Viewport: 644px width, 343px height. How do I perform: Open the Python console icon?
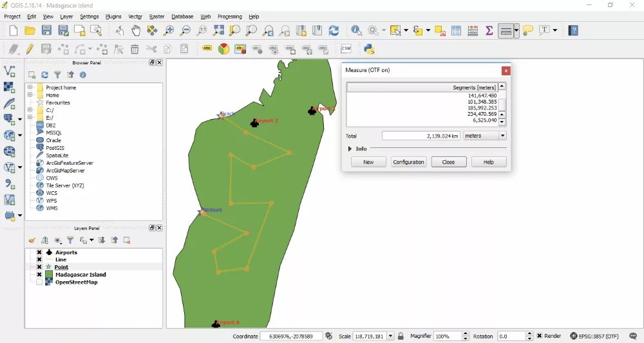[369, 50]
